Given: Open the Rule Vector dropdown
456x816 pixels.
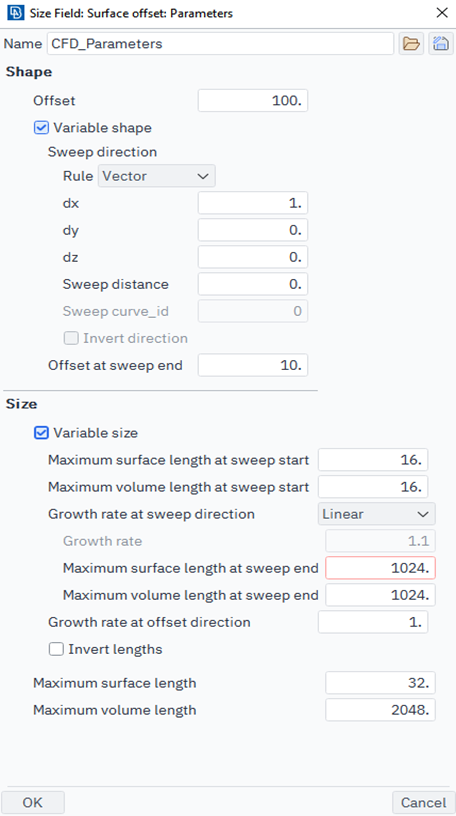Looking at the screenshot, I should pyautogui.click(x=157, y=176).
